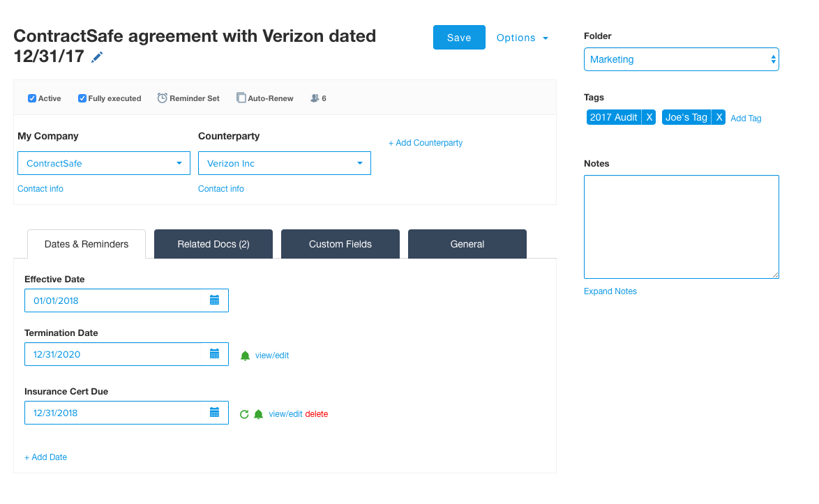The image size is (819, 504).
Task: Open the Counterparty Verizon Inc dropdown
Action: tap(285, 163)
